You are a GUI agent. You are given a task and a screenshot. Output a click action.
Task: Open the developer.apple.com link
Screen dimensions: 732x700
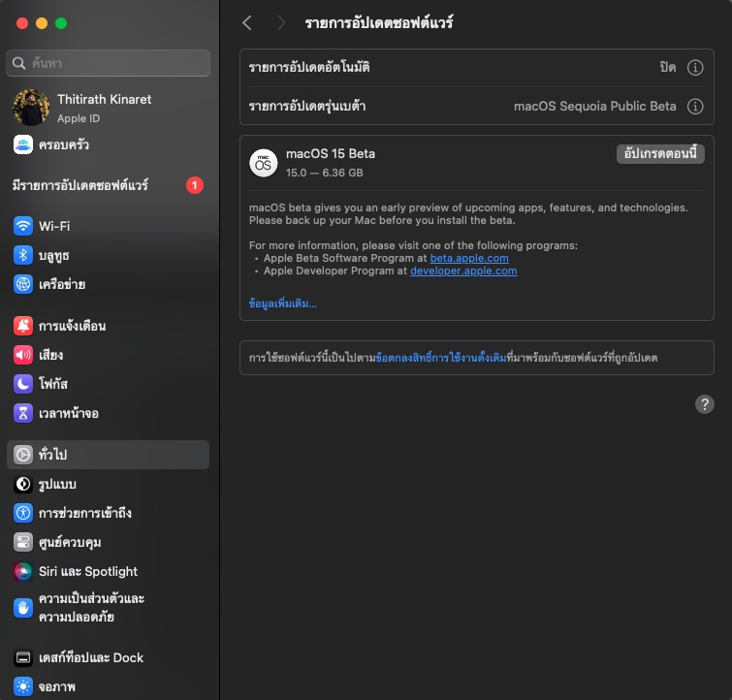coord(463,271)
